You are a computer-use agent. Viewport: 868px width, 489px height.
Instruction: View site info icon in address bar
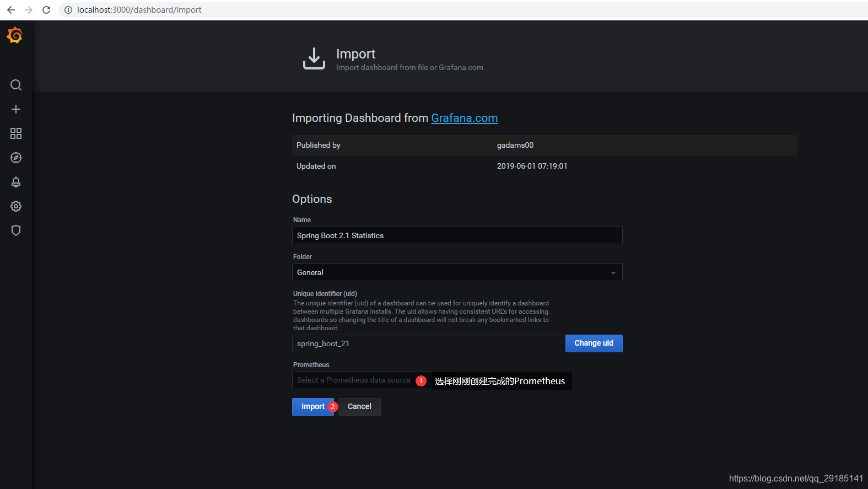click(x=68, y=10)
